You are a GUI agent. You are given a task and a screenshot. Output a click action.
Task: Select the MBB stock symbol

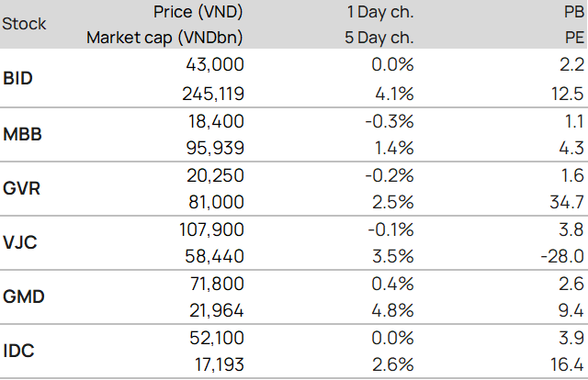(x=21, y=134)
